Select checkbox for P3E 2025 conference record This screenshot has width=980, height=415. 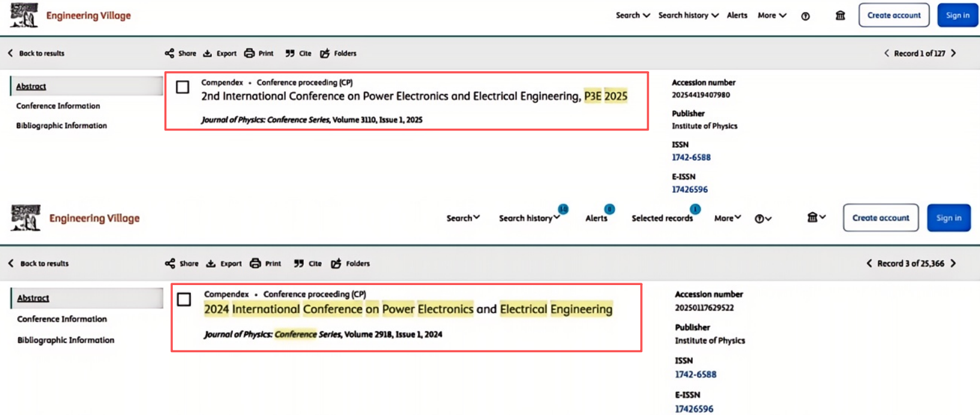[x=182, y=87]
